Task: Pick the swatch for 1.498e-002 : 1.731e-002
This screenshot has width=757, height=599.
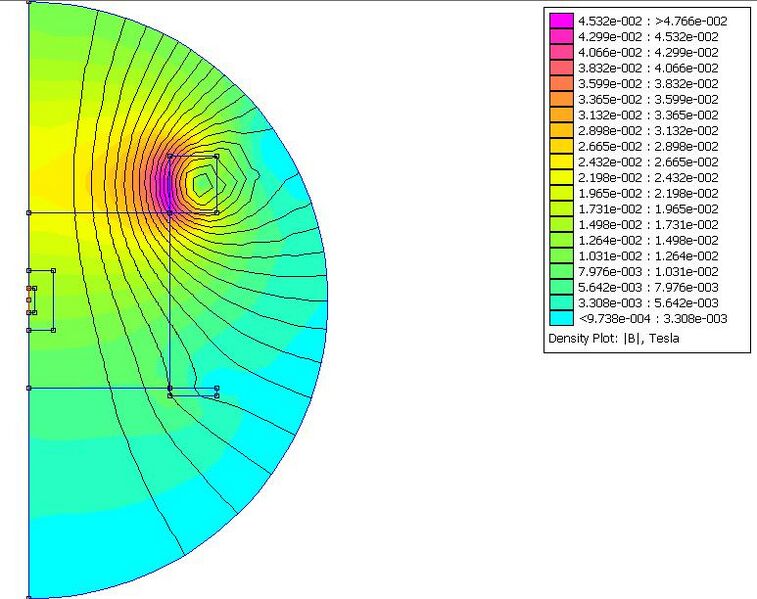Action: (x=560, y=224)
